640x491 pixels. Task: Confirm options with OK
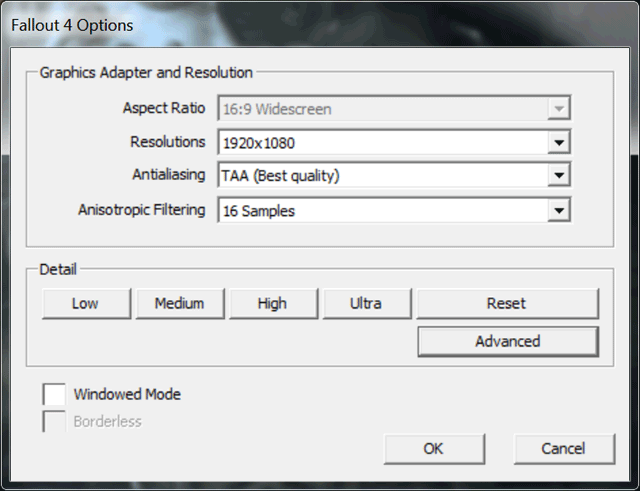433,448
